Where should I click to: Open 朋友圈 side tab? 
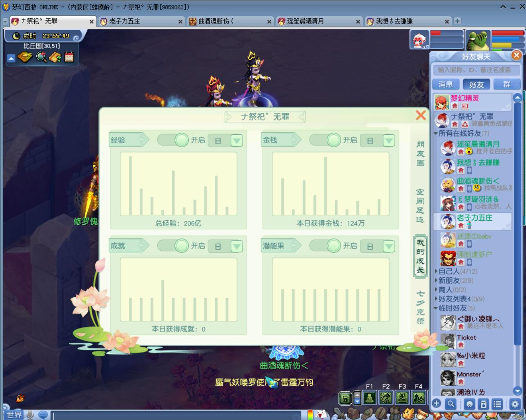[420, 154]
